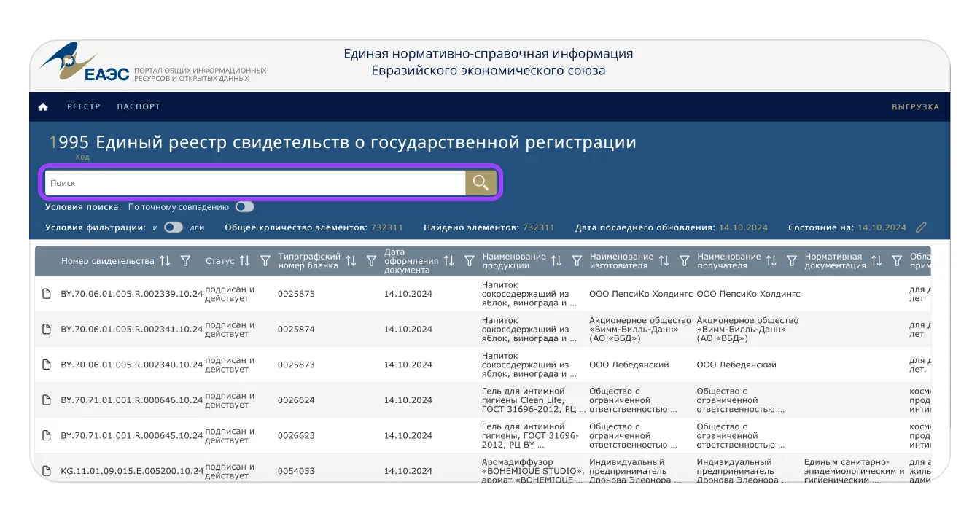Select certificate BY.70.06.01.005.R.002340.10.24 number
The image size is (980, 522).
tap(132, 365)
